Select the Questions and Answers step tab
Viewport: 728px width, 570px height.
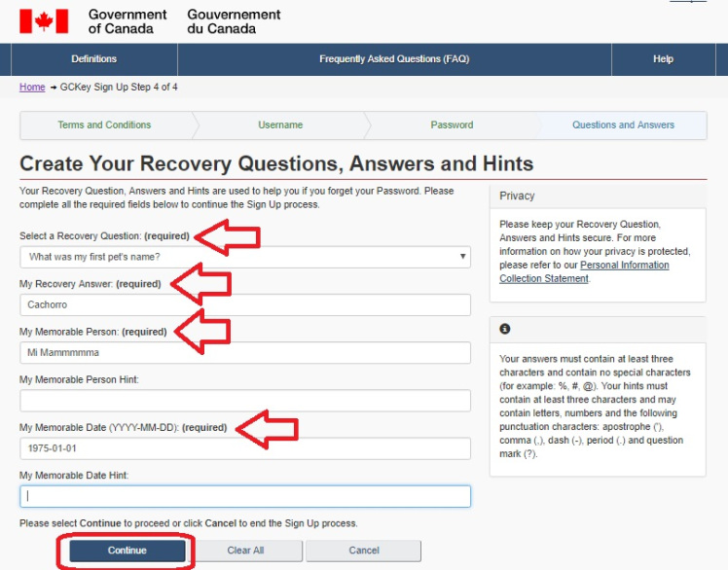click(623, 125)
